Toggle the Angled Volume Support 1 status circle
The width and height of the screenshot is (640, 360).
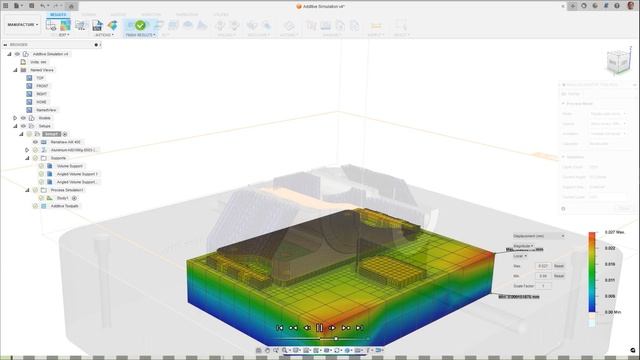coord(41,174)
